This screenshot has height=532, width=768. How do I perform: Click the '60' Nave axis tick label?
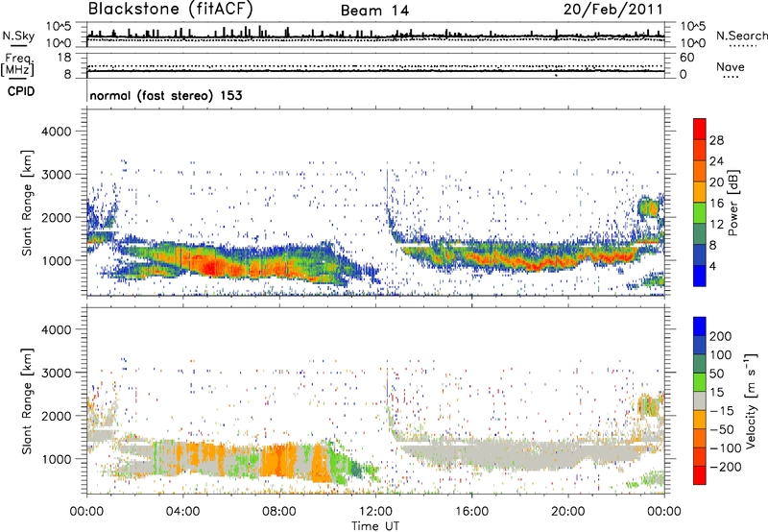coord(686,58)
